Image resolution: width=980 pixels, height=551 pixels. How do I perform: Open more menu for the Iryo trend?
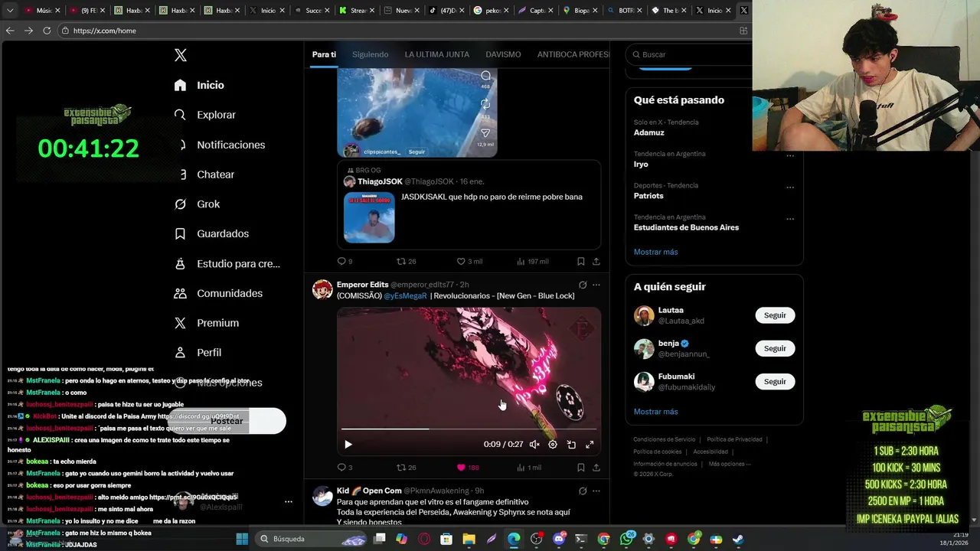click(x=790, y=155)
